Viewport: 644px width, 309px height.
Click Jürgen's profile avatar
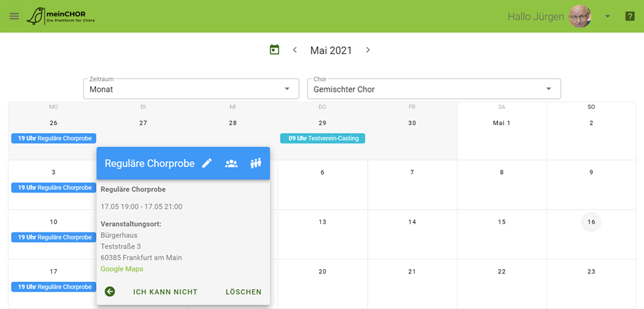579,16
